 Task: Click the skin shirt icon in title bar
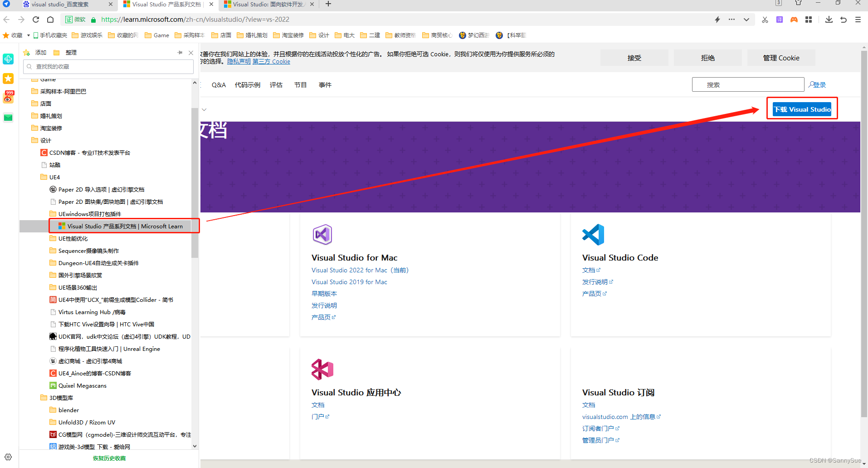pyautogui.click(x=799, y=3)
